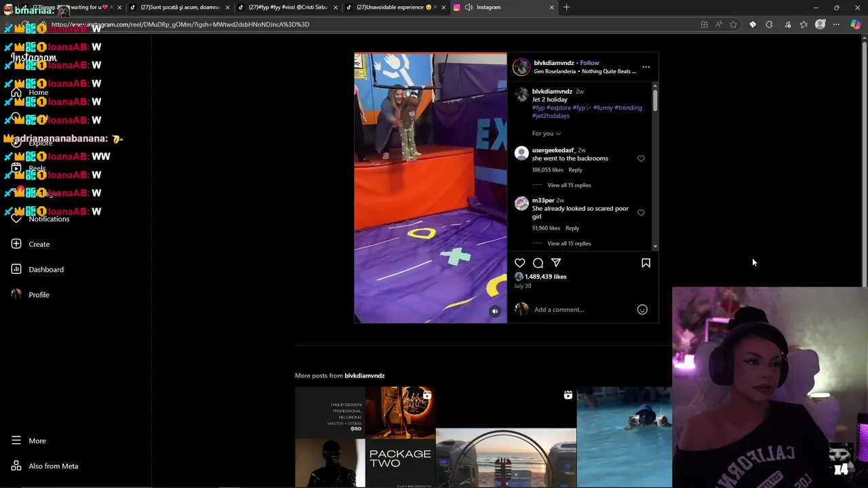868x488 pixels.
Task: Go to Profile in the Instagram sidebar
Action: [x=31, y=295]
